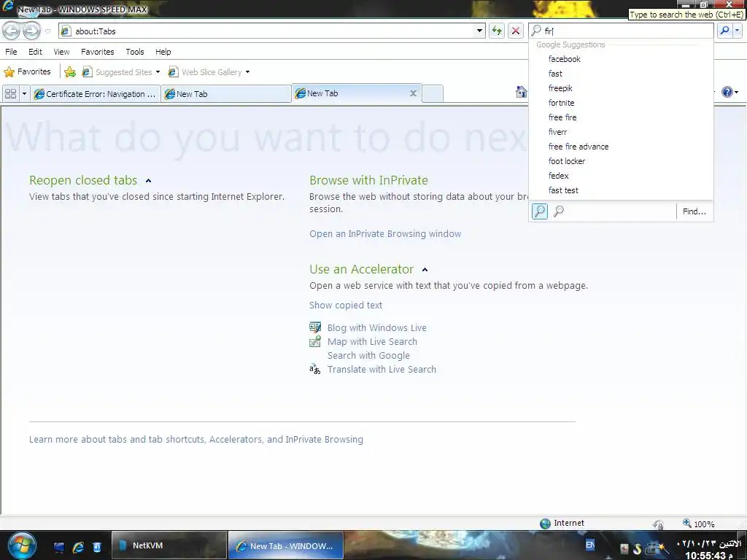Click the empty new tab button
This screenshot has width=747, height=560.
[x=433, y=94]
